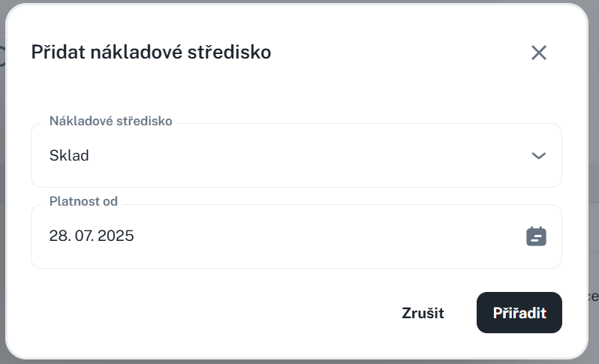Click the Platnost od label

[x=83, y=202]
